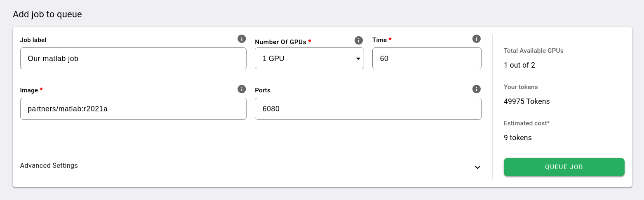
Task: Click the 9 tokens estimated cost value
Action: (517, 138)
